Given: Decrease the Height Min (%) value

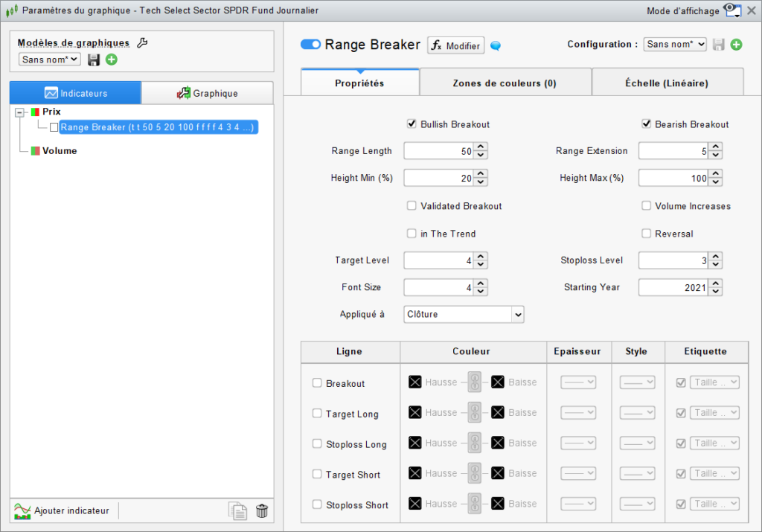Looking at the screenshot, I should click(x=481, y=182).
